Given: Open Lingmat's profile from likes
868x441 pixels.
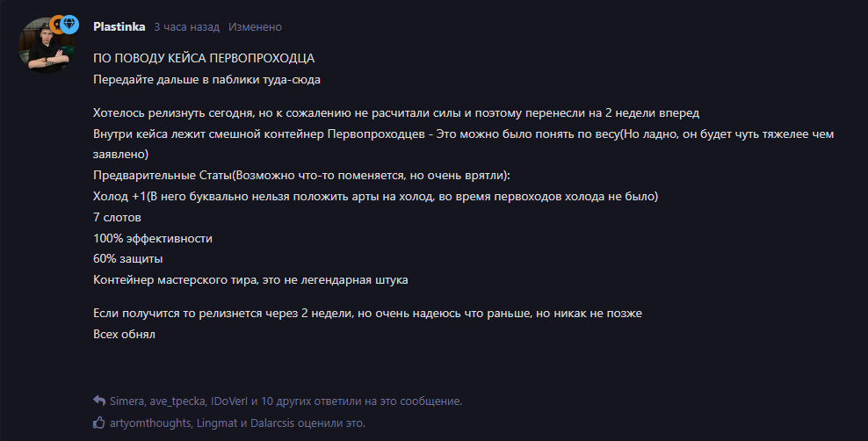Looking at the screenshot, I should click(x=217, y=423).
